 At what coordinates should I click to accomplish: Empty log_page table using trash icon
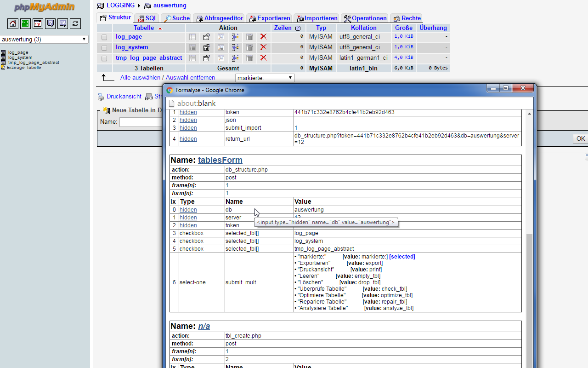point(249,37)
